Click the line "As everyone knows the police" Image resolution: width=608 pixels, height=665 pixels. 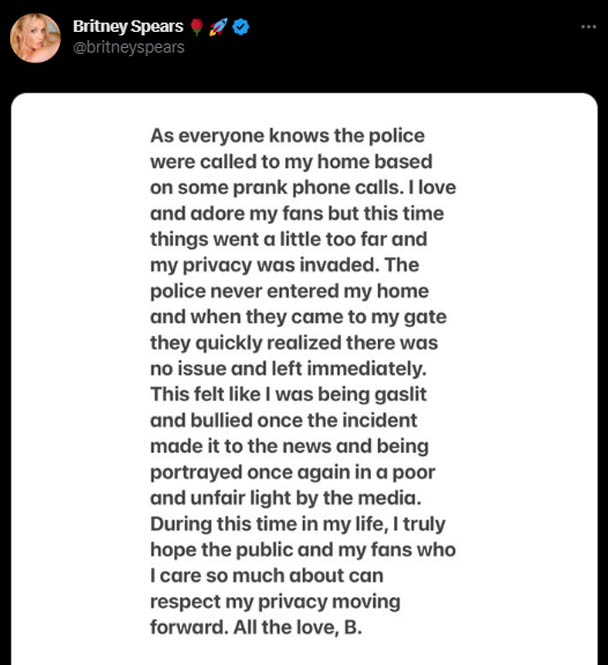(287, 136)
